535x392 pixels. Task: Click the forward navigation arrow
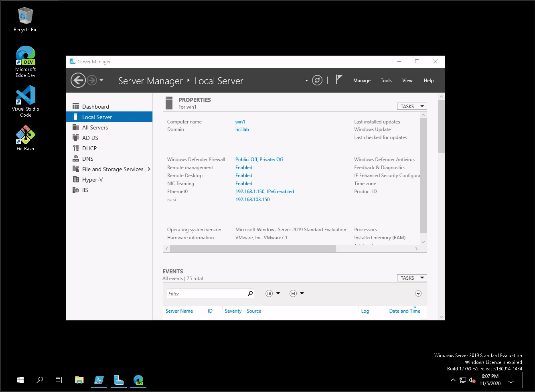[x=92, y=81]
